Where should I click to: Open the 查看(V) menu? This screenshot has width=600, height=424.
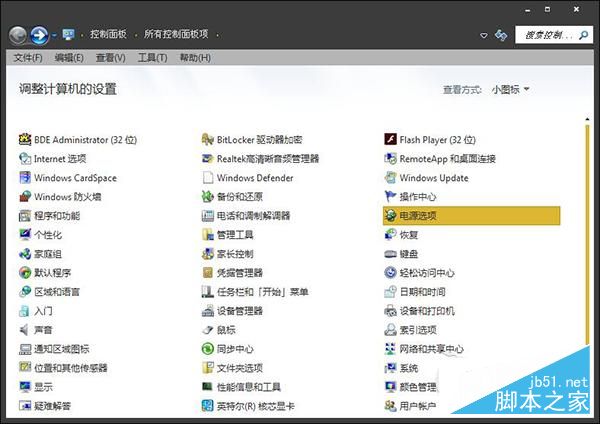pyautogui.click(x=111, y=58)
